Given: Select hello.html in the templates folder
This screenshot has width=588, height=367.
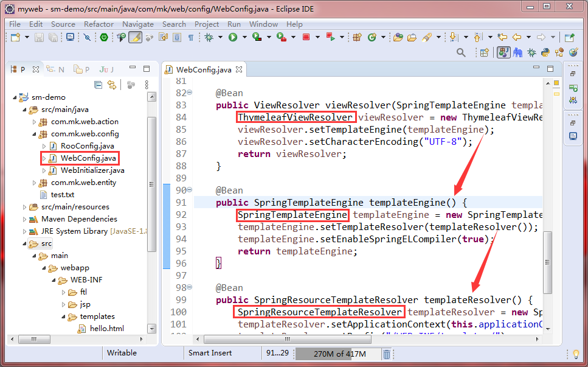Looking at the screenshot, I should pos(107,329).
